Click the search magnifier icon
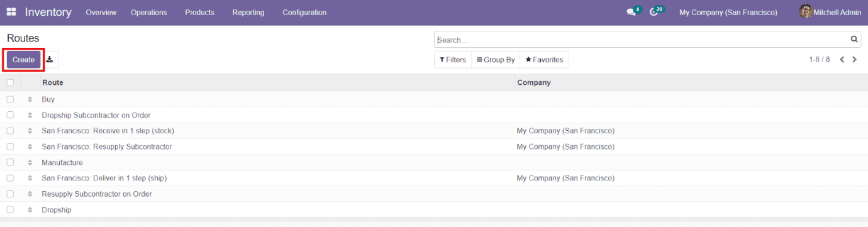Viewport: 868px width, 227px height. [x=854, y=40]
